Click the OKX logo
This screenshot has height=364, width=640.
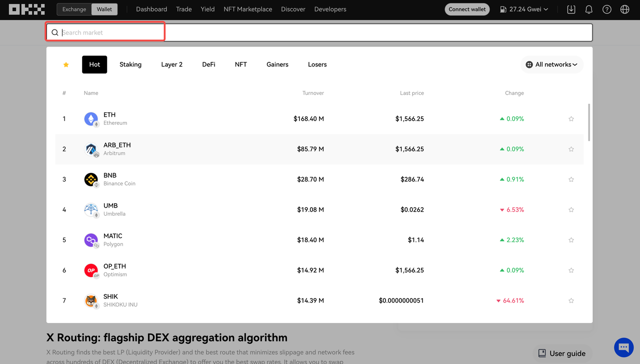coord(26,9)
